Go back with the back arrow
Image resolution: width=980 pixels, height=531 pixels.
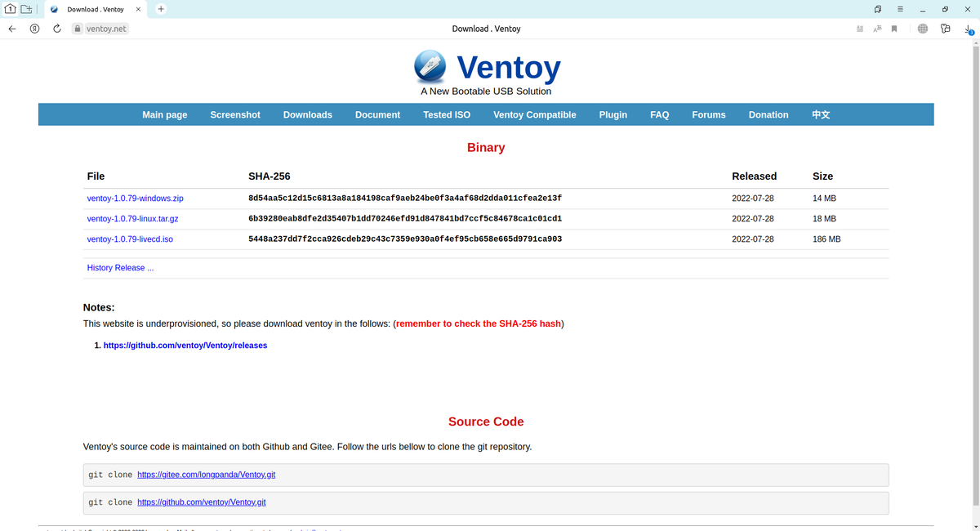tap(12, 29)
